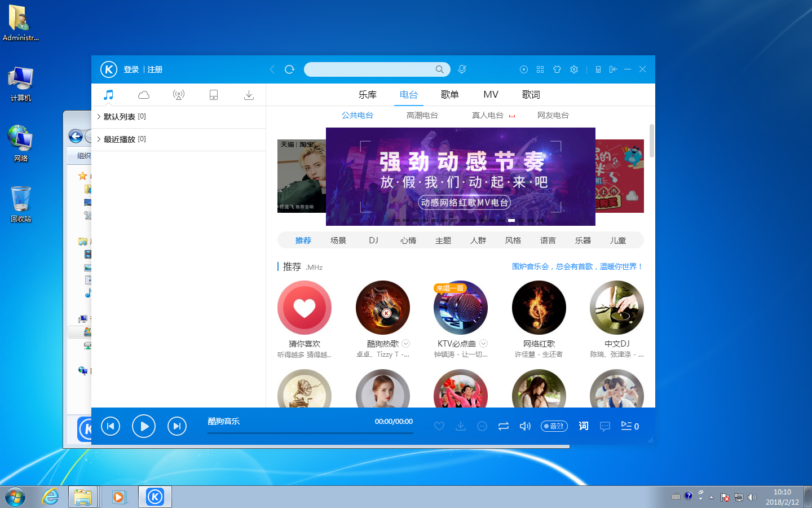Click the content area vertical scrollbar
Image resolution: width=812 pixels, height=508 pixels.
(x=652, y=141)
